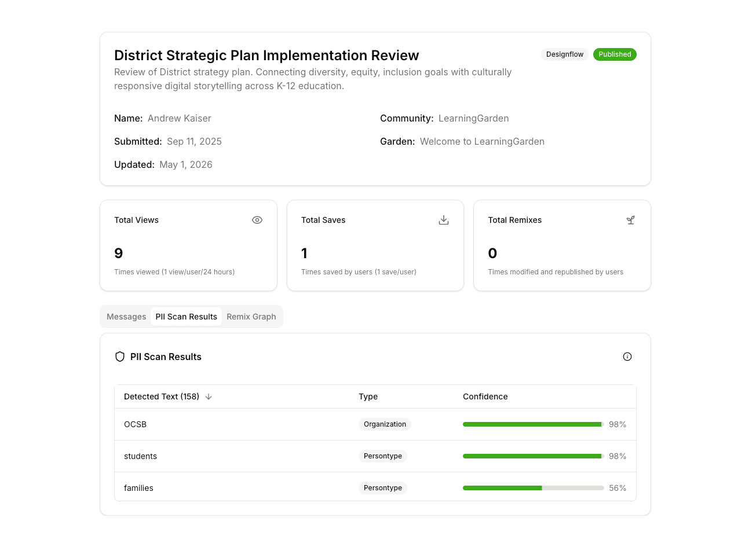Select the detected text families

[x=138, y=488]
